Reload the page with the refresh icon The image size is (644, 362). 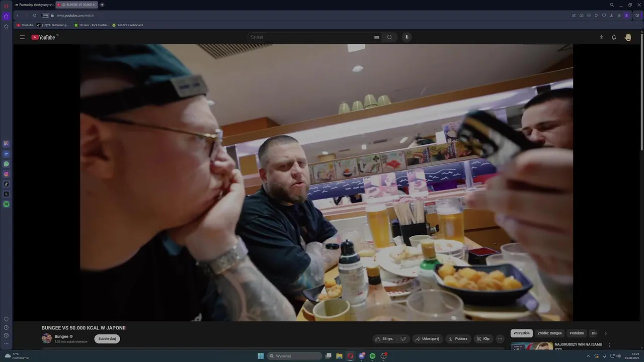(x=35, y=16)
